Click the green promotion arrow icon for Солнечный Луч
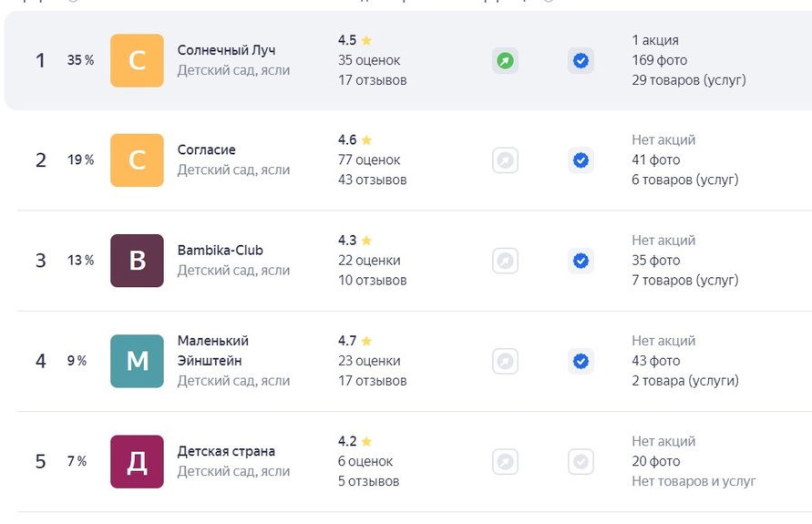The width and height of the screenshot is (812, 524). coord(505,60)
